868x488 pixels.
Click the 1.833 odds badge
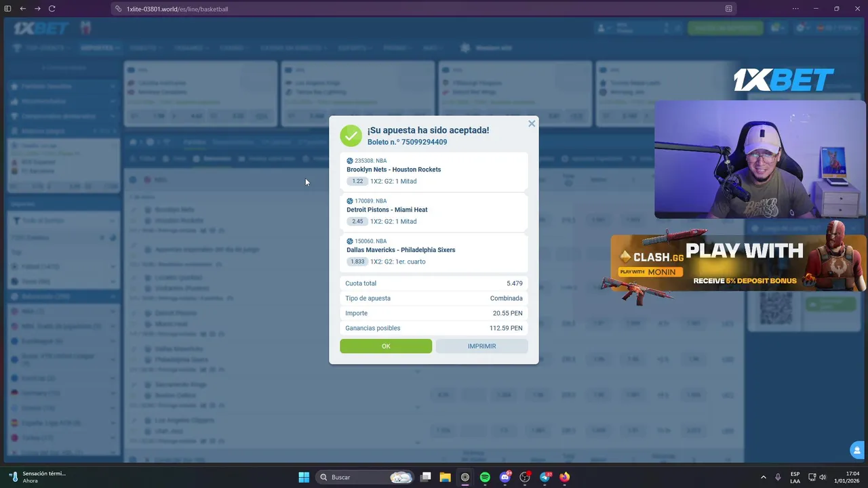[357, 262]
